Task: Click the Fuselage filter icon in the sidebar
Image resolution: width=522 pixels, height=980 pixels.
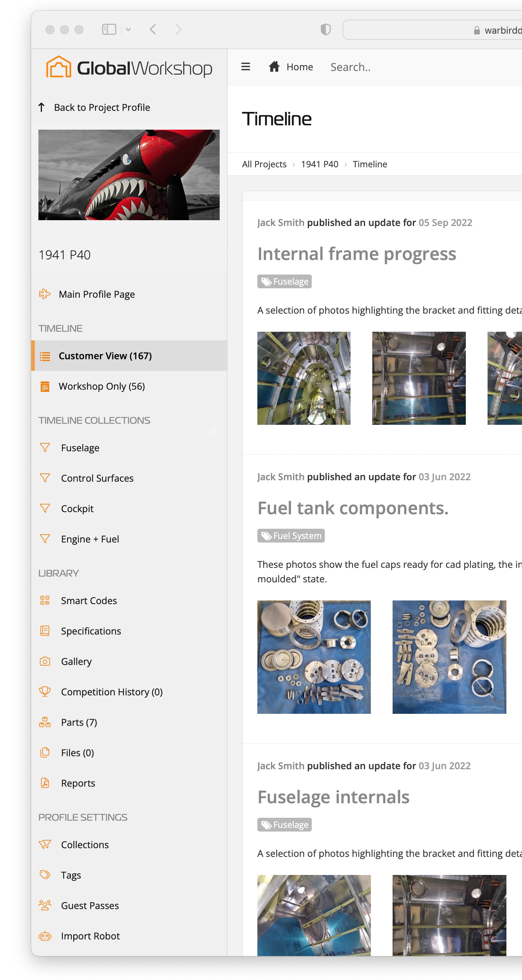Action: tap(45, 447)
